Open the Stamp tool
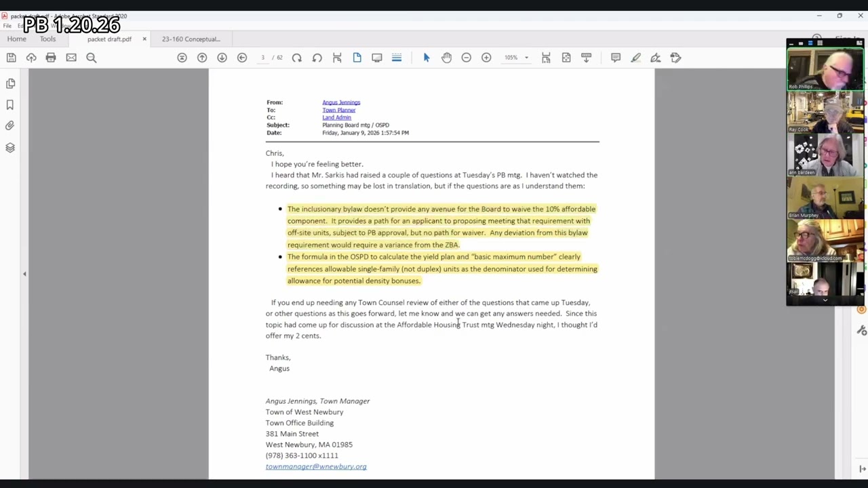Image resolution: width=868 pixels, height=488 pixels. pyautogui.click(x=675, y=58)
